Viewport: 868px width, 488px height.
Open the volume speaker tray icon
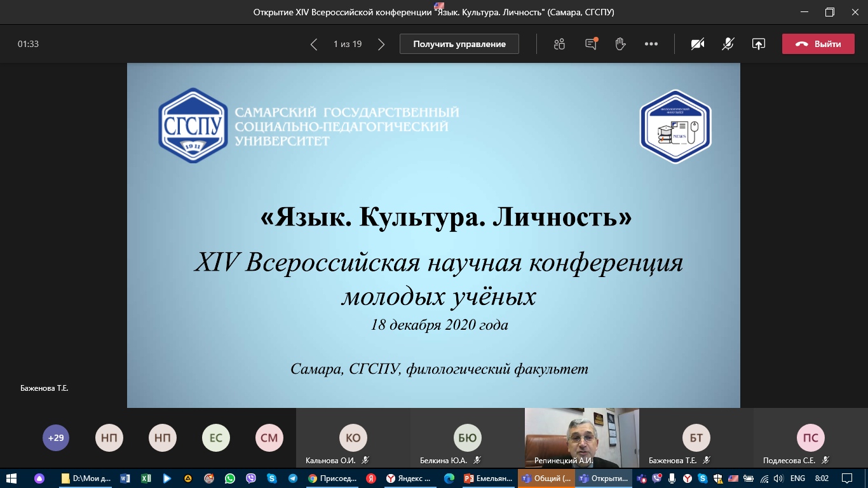click(778, 478)
